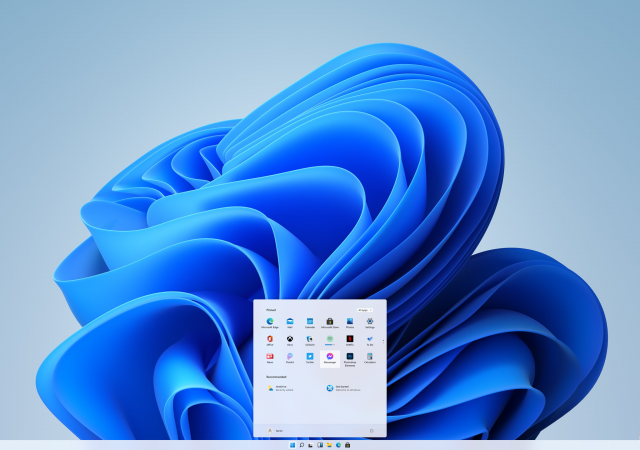Image resolution: width=640 pixels, height=450 pixels.
Task: Open the Calculator app
Action: [x=370, y=358]
